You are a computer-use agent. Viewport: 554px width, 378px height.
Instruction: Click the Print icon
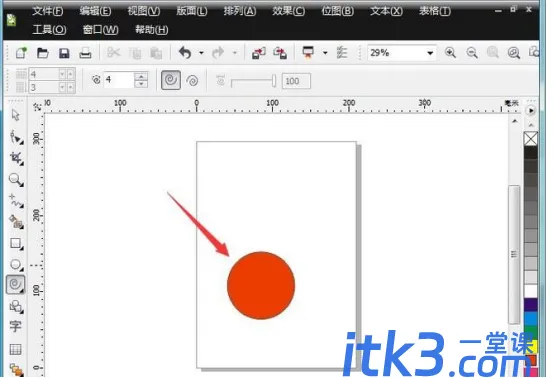point(85,53)
